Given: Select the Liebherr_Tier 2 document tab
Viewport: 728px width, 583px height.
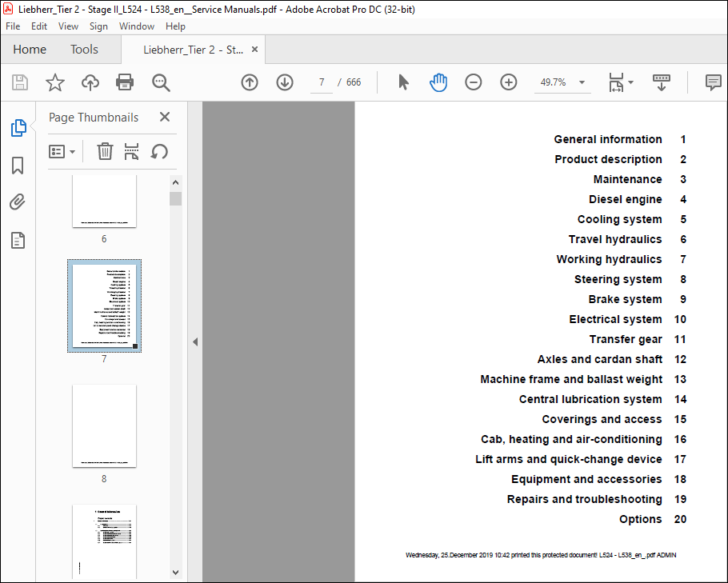Looking at the screenshot, I should point(193,50).
